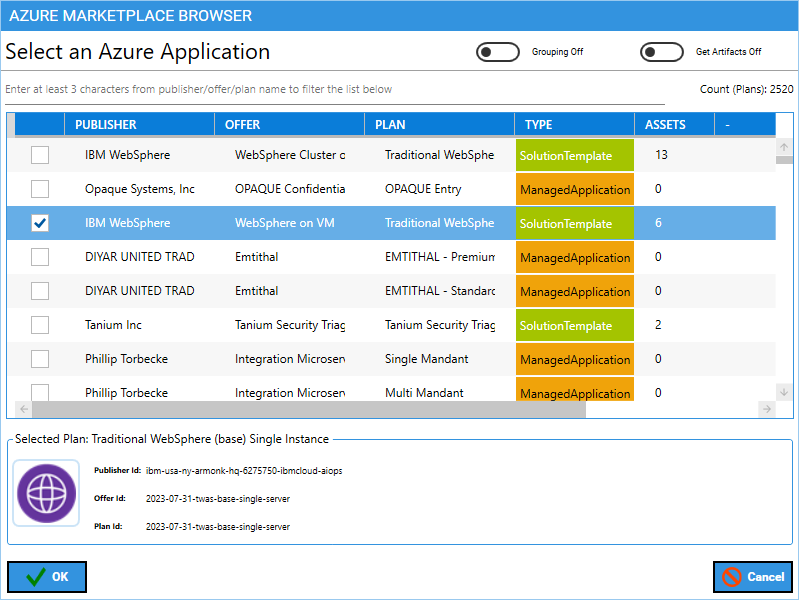799x600 pixels.
Task: Click the SolutionTemplate badge for Tanium Inc
Action: [574, 325]
